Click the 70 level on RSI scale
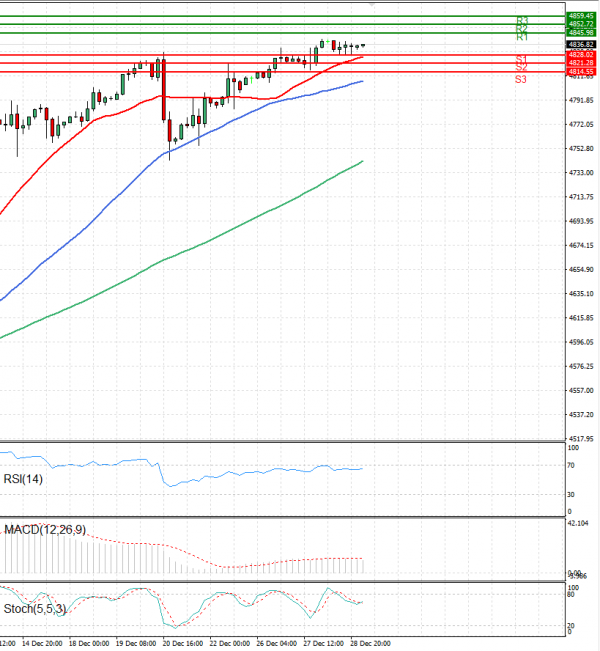The height and width of the screenshot is (651, 600). click(571, 465)
